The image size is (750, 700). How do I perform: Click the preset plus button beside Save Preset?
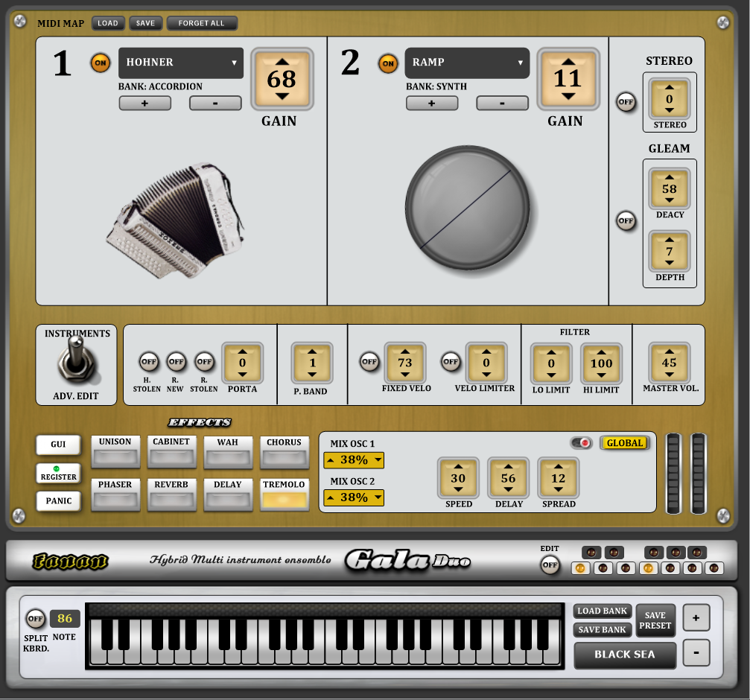coord(696,617)
